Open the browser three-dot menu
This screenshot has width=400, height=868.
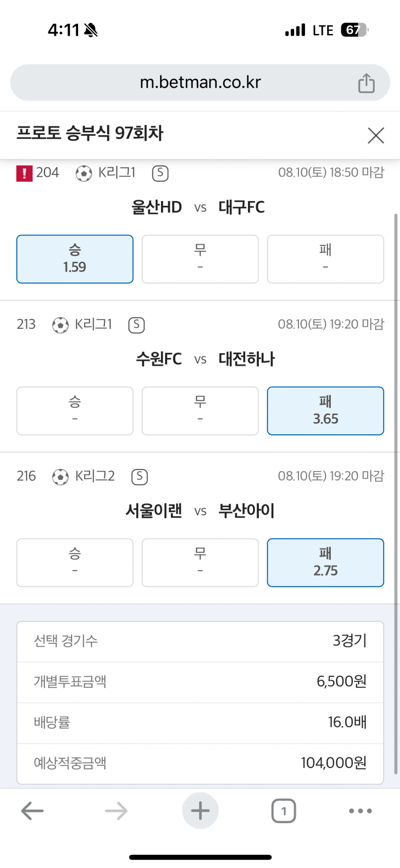pos(360,811)
